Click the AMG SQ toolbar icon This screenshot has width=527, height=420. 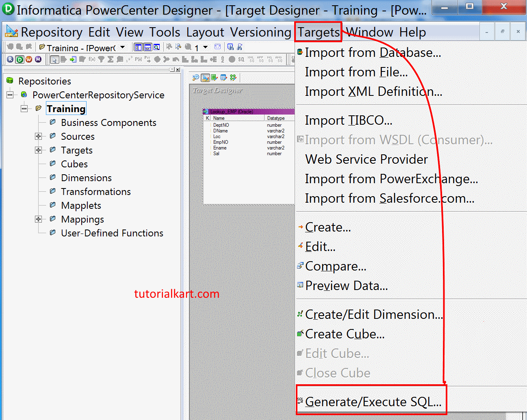point(279,59)
